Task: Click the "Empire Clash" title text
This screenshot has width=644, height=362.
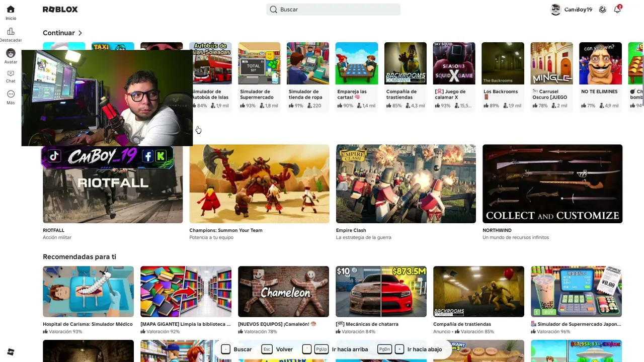Action: (x=351, y=230)
